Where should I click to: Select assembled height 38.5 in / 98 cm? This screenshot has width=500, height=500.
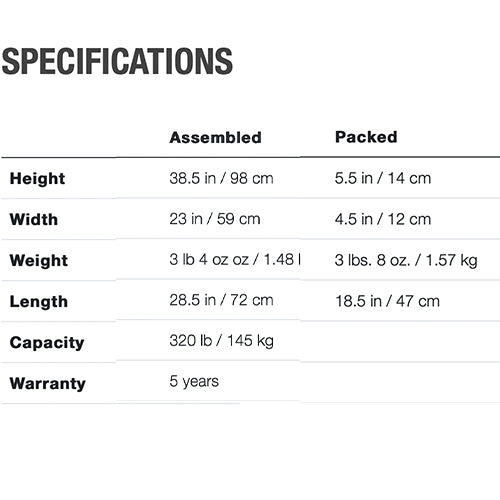(221, 178)
